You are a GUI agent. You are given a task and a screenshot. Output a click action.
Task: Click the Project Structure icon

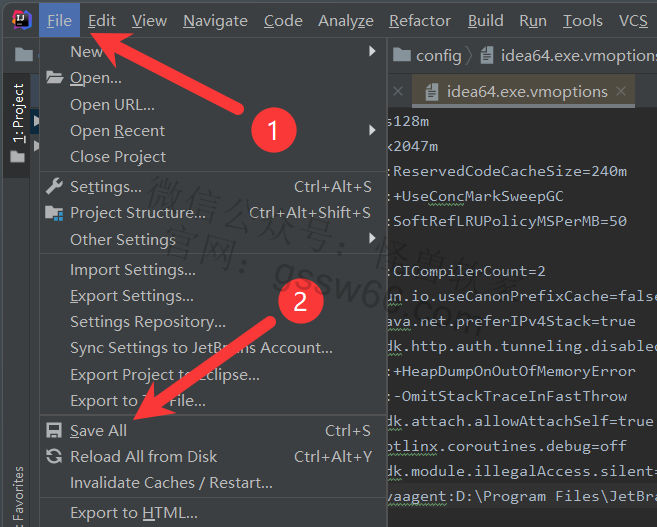click(x=54, y=213)
